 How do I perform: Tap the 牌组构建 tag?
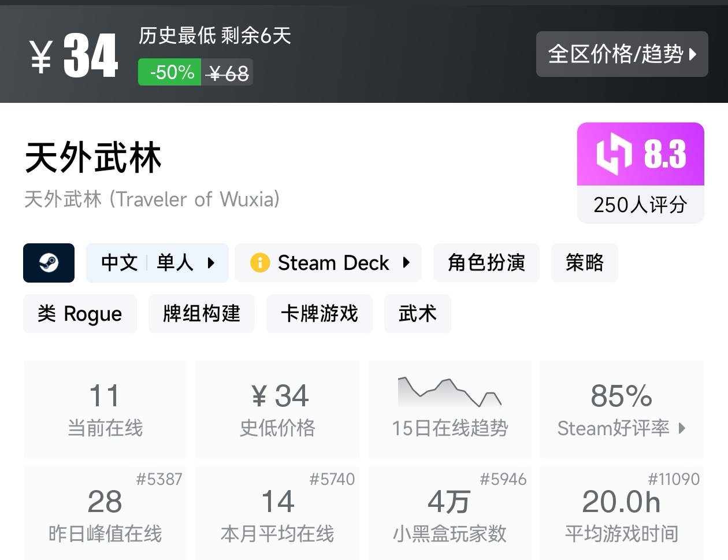(201, 314)
